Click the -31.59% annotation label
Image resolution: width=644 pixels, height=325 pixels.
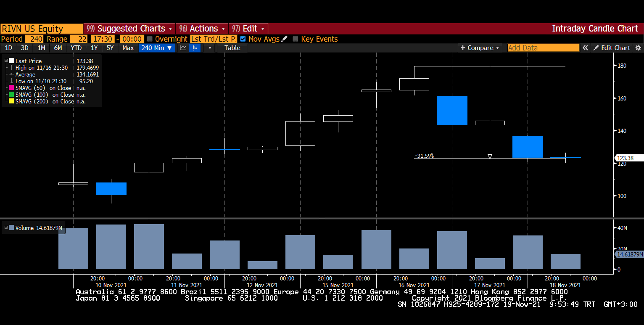tap(424, 156)
